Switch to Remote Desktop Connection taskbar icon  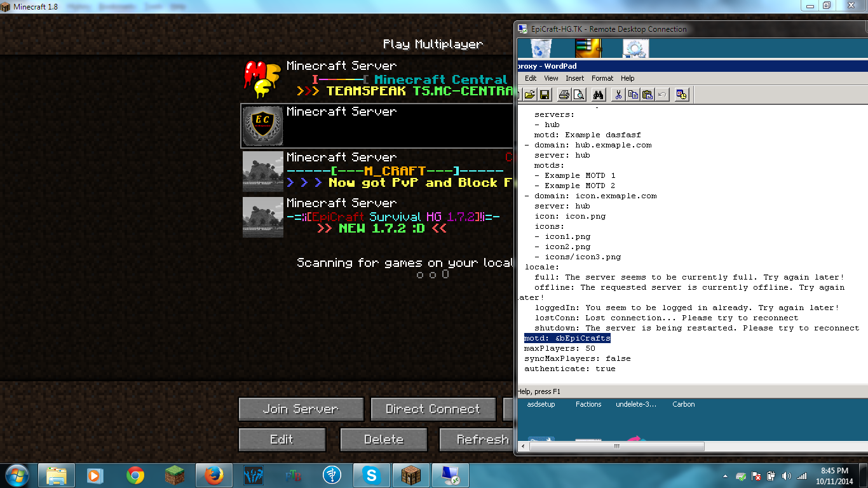[451, 475]
